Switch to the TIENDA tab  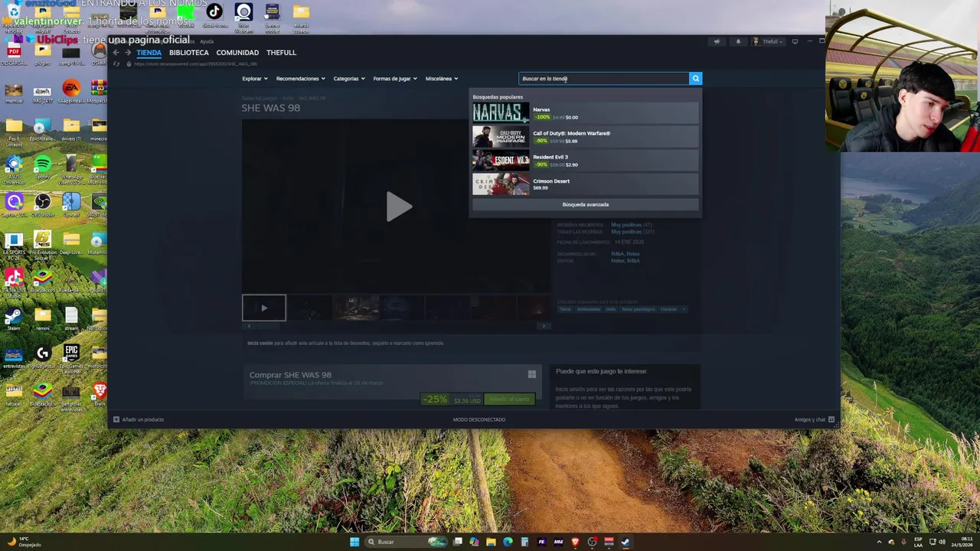click(x=149, y=53)
